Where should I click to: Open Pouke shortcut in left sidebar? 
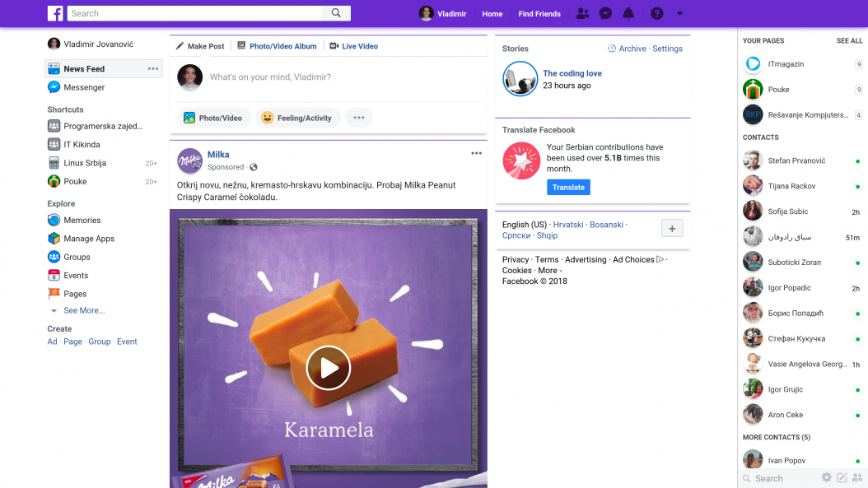tap(68, 181)
